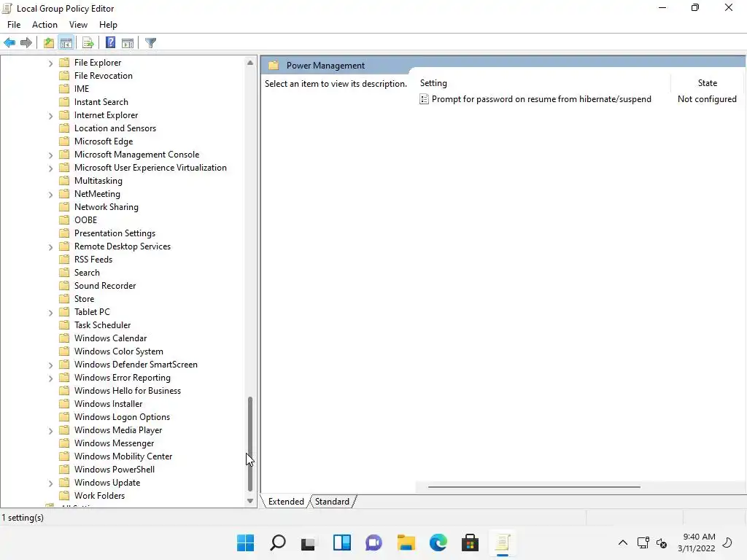Select the Location and Sensors folder
This screenshot has width=747, height=560.
(x=115, y=128)
